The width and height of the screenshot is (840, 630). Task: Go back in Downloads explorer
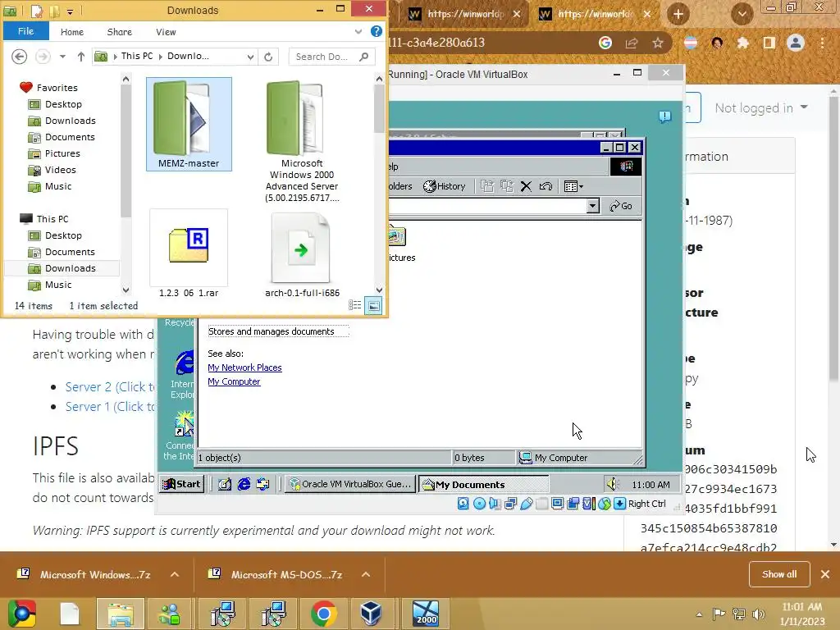click(20, 57)
